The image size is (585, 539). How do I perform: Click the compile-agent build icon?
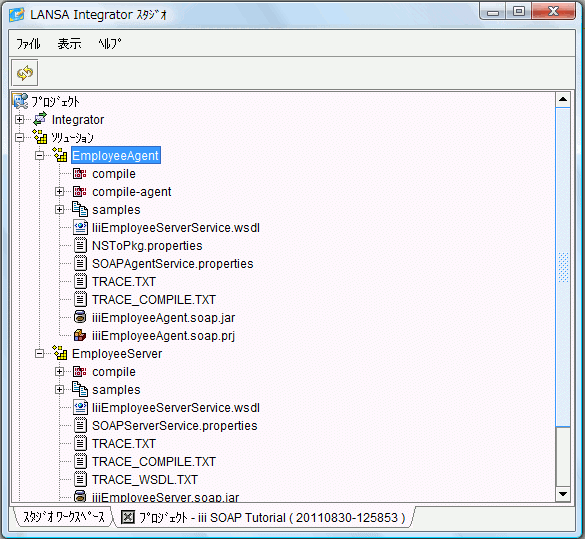80,192
